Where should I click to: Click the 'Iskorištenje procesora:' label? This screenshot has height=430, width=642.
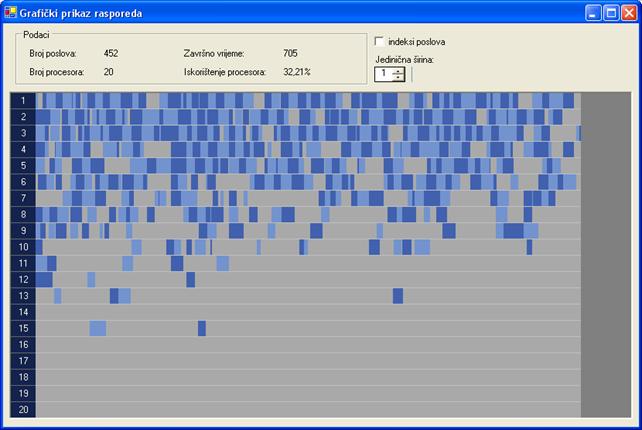[225, 72]
